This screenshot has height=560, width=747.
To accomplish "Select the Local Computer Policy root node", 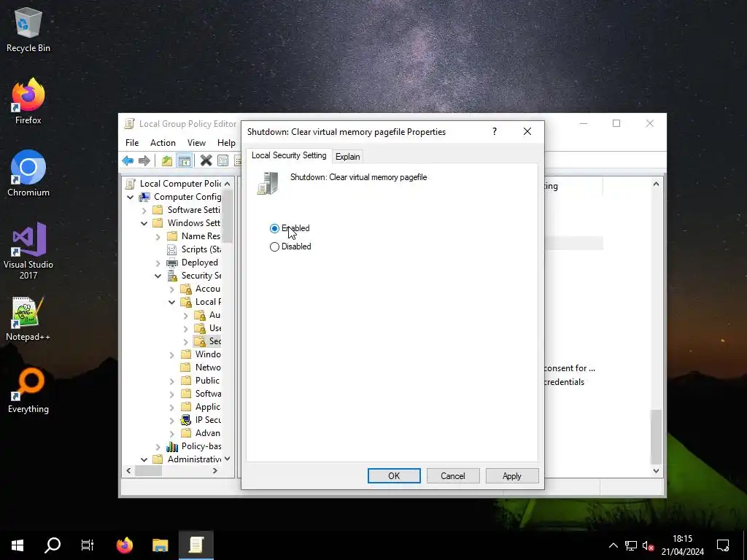I will (x=180, y=183).
